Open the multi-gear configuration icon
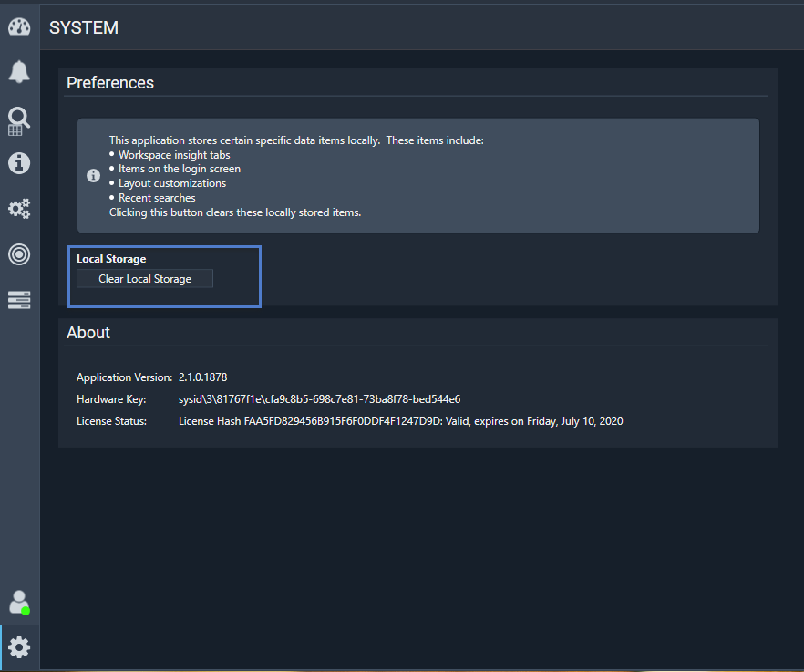Image resolution: width=804 pixels, height=672 pixels. pyautogui.click(x=19, y=209)
